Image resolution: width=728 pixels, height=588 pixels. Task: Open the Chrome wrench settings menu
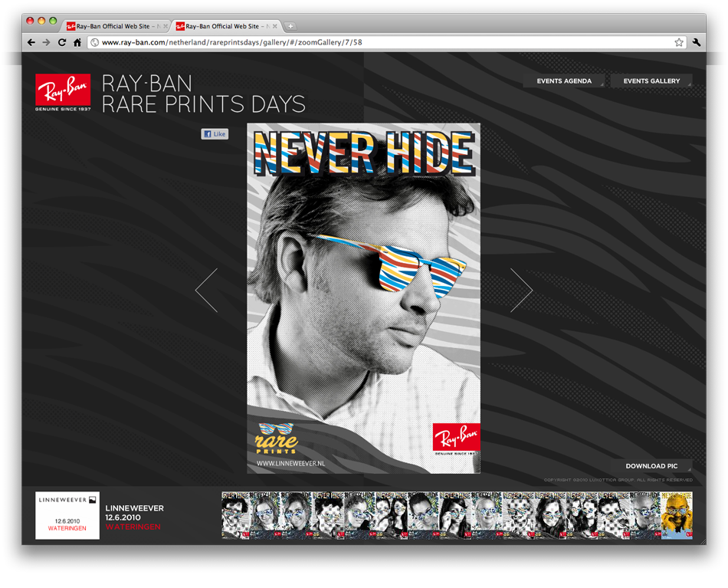click(x=696, y=42)
